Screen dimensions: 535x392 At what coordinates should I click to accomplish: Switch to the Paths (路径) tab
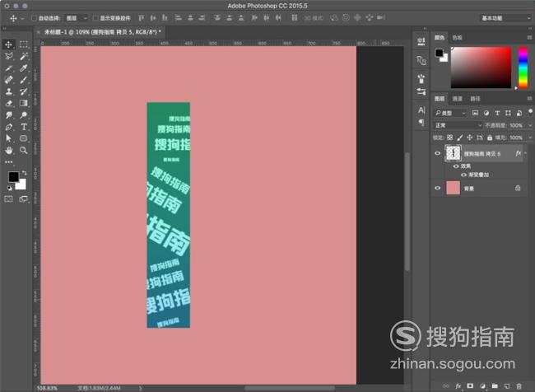[475, 99]
